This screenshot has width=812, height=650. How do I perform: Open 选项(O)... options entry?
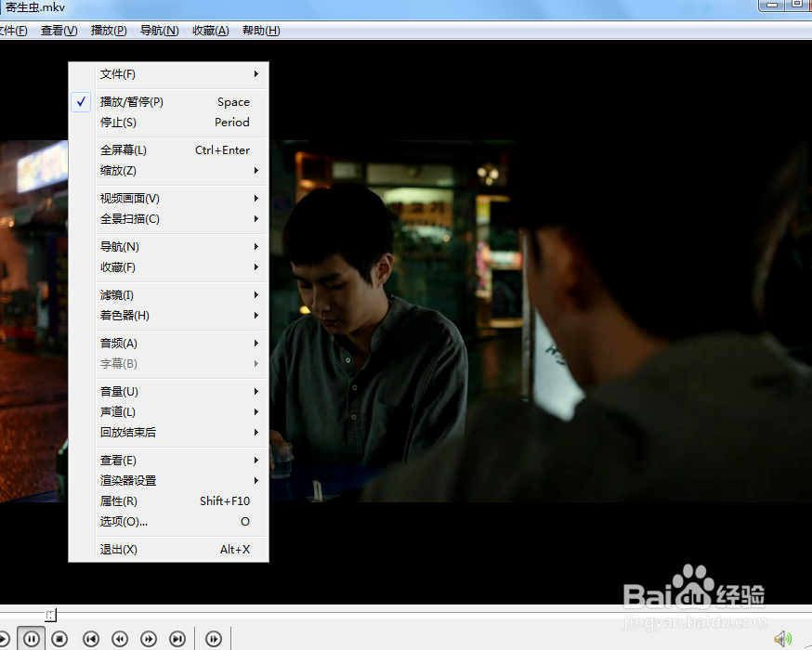click(x=168, y=522)
